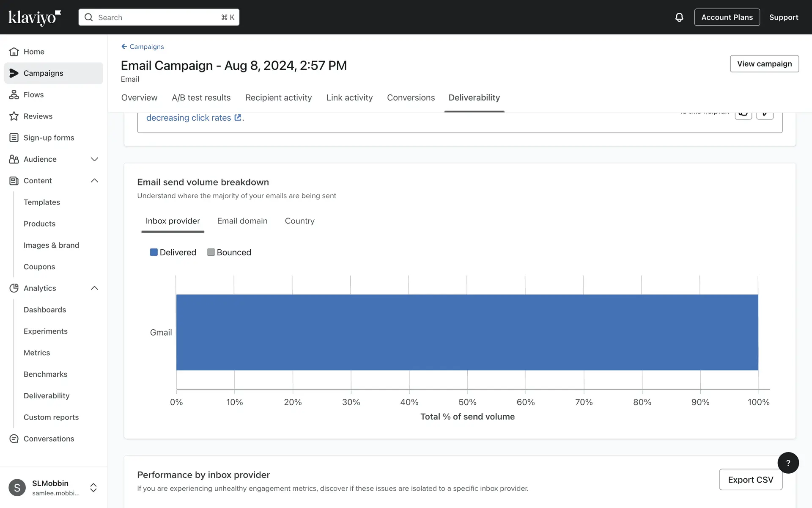Click the Conversations chat icon
Image resolution: width=812 pixels, height=508 pixels.
tap(14, 439)
